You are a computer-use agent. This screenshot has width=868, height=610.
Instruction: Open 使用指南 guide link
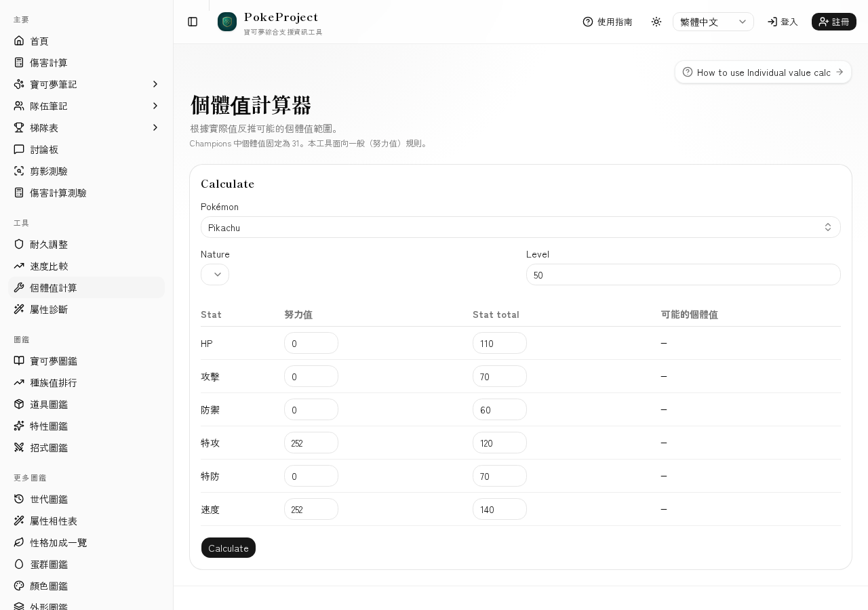(608, 22)
